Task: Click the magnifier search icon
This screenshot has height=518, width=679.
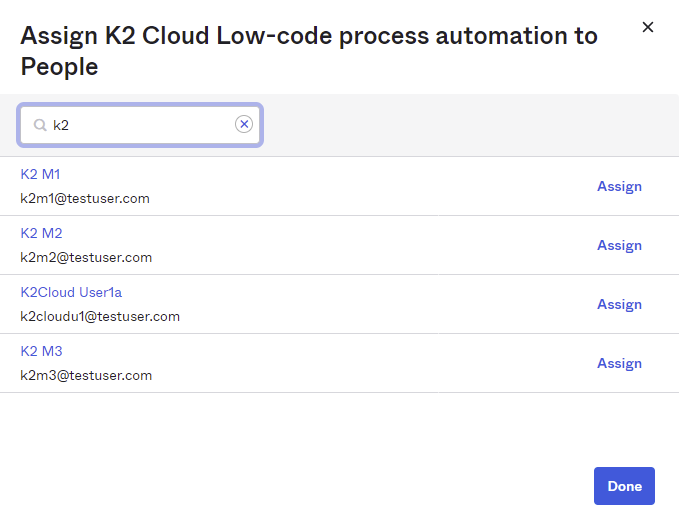Action: coord(40,125)
